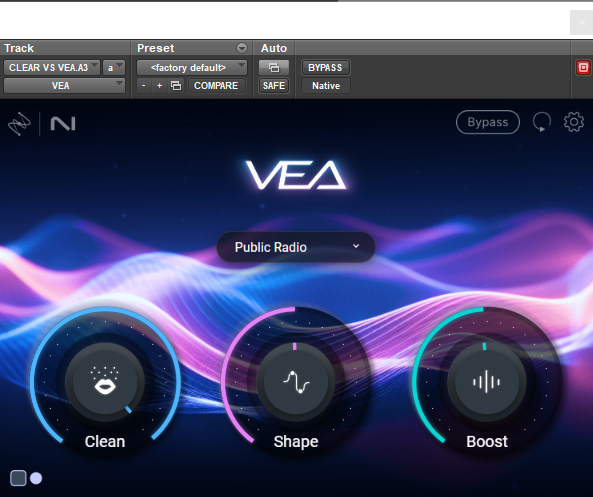Screen dimensions: 593x497
Task: Adjust the blue Clean ring control
Action: pos(105,382)
